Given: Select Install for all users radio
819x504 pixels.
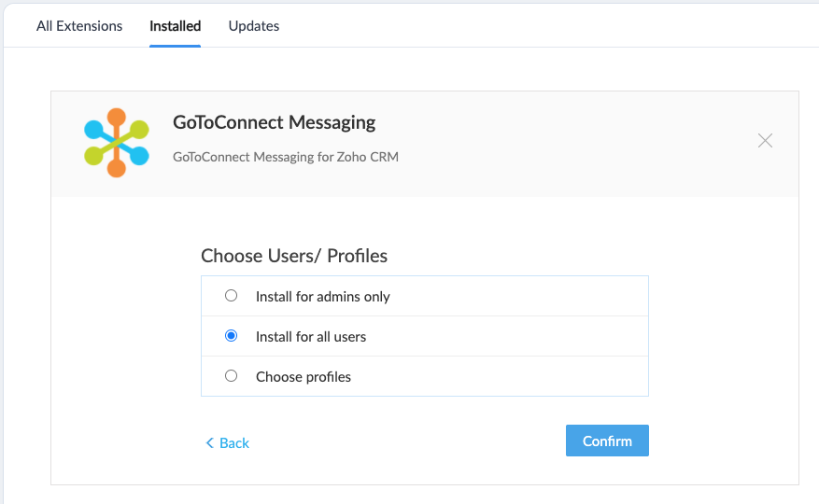Looking at the screenshot, I should pyautogui.click(x=231, y=336).
